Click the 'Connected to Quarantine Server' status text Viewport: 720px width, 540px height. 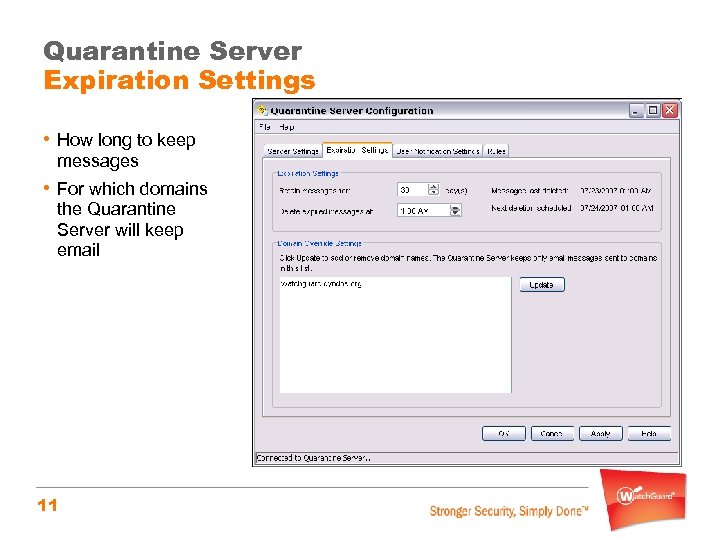(314, 458)
